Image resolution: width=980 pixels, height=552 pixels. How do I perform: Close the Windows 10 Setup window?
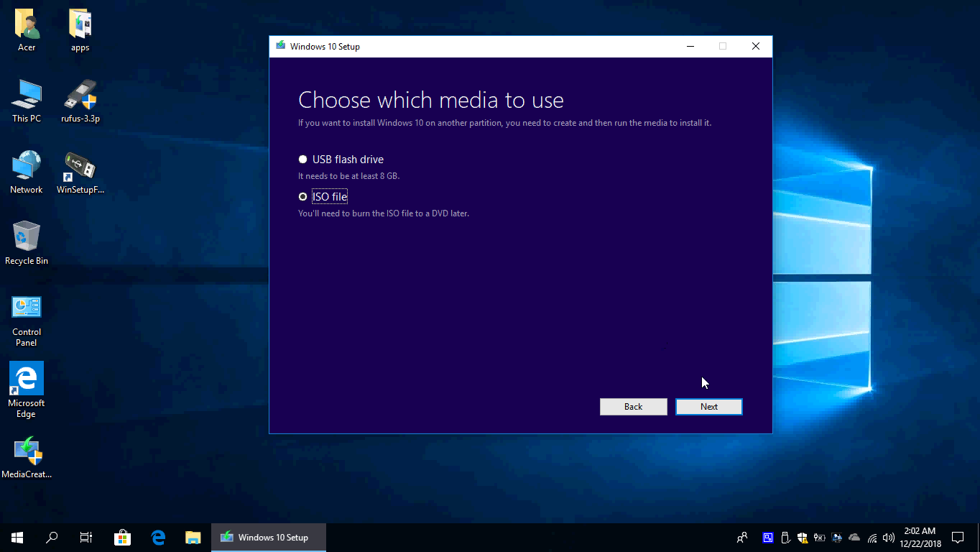click(x=756, y=47)
